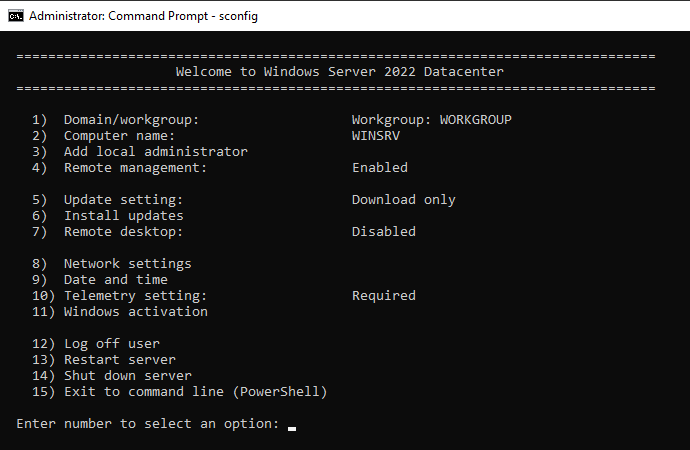Click the Remote management option
This screenshot has width=690, height=450.
coord(135,168)
